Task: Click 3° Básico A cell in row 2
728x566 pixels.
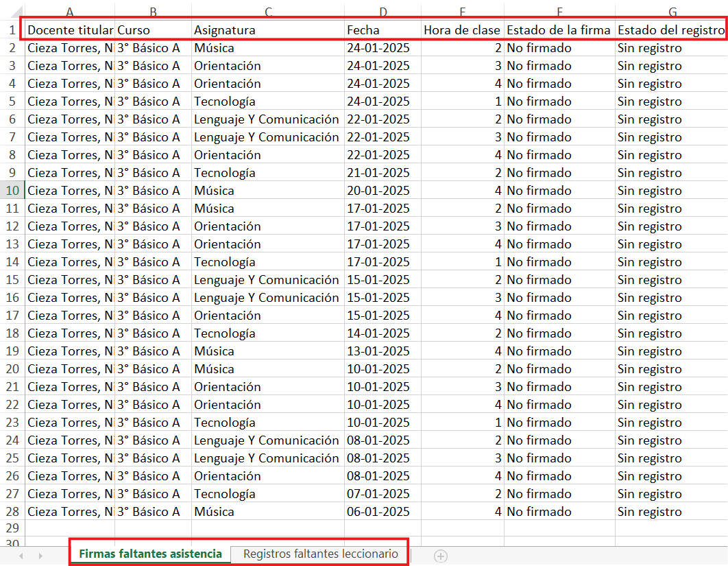Action: pos(154,48)
